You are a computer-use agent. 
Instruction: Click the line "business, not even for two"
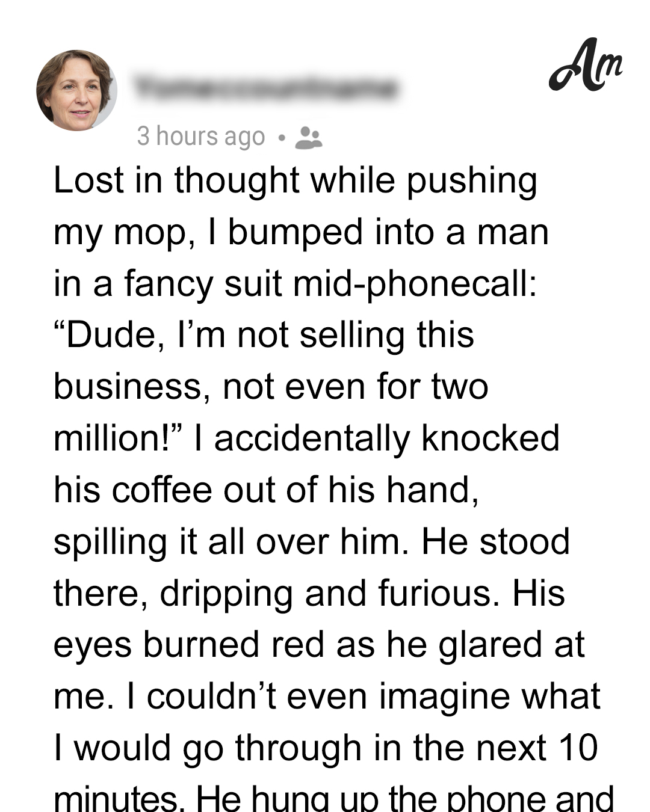coord(271,387)
